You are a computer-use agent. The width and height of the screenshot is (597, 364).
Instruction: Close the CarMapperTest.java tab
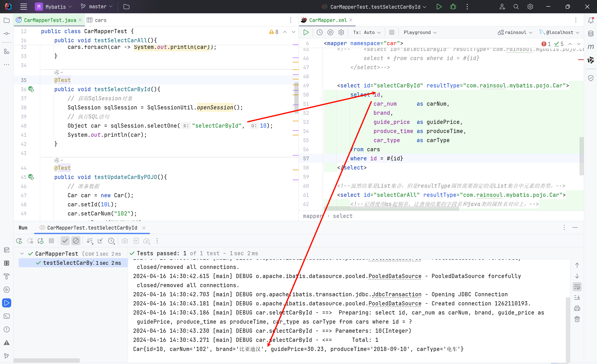click(80, 20)
